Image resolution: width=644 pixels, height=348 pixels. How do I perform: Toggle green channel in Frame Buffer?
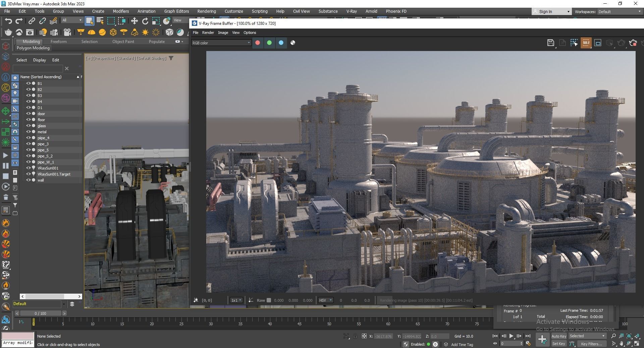[x=269, y=43]
